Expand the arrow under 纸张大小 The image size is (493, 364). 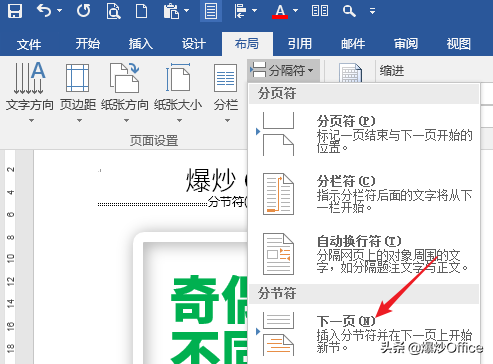pyautogui.click(x=179, y=120)
